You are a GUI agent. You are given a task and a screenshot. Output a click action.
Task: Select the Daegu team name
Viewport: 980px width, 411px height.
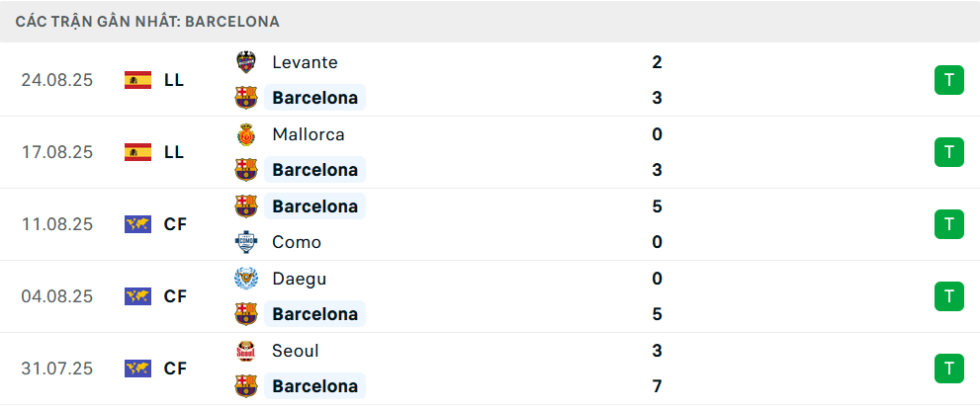coord(299,279)
